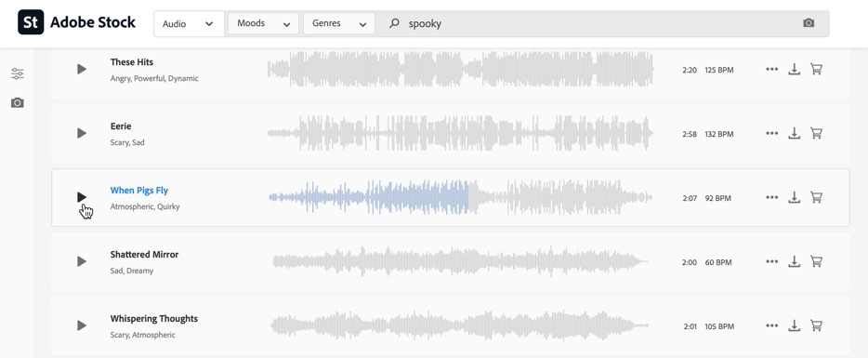
Task: Download the Whispering Thoughts track
Action: [795, 325]
